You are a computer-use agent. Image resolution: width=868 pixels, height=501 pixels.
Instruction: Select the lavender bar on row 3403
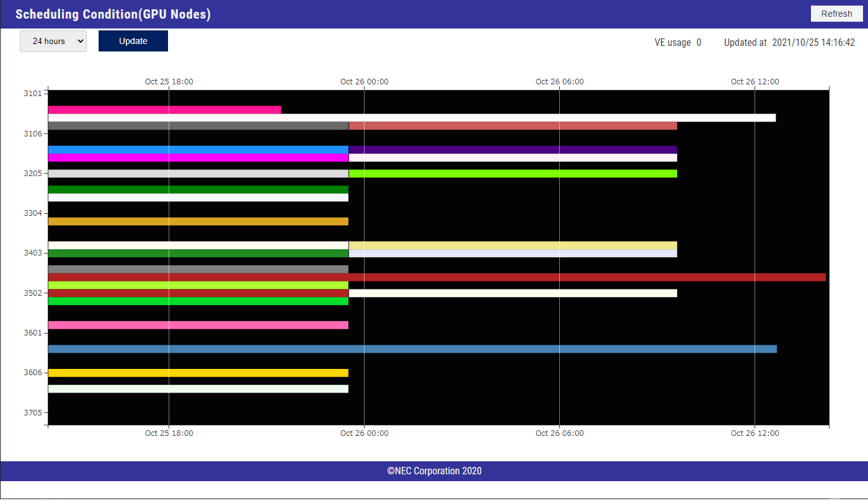(513, 253)
